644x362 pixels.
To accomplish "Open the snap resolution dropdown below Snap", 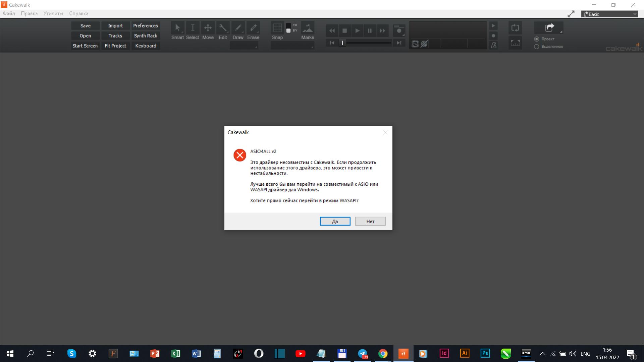I will click(x=292, y=46).
